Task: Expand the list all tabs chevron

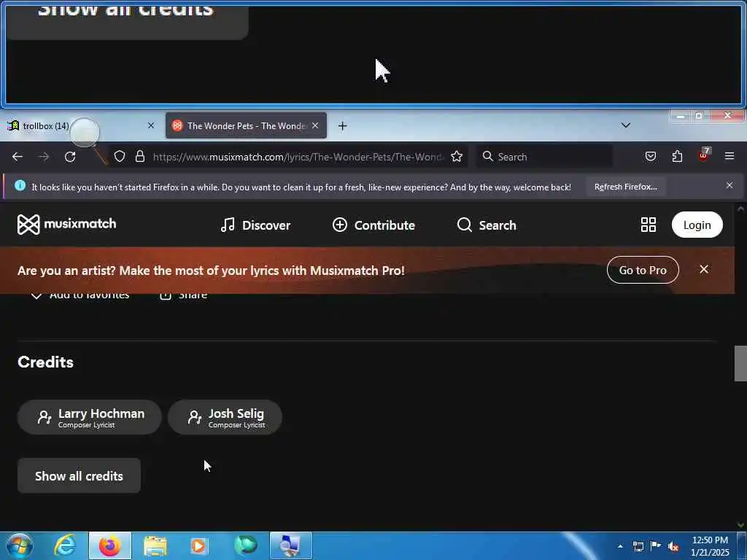Action: 626,125
